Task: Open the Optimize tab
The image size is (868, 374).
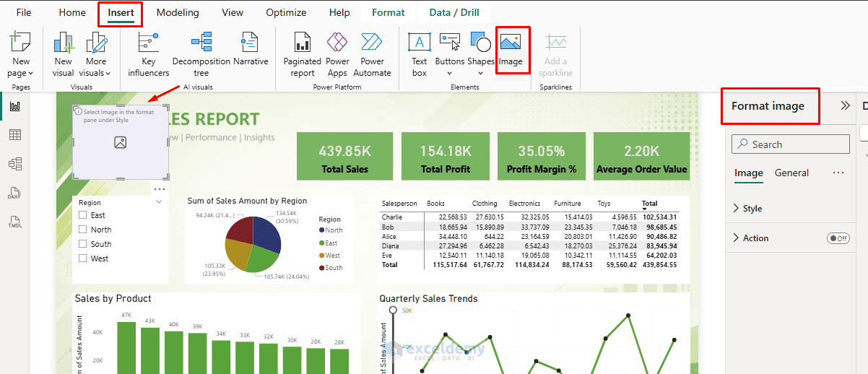Action: point(286,12)
